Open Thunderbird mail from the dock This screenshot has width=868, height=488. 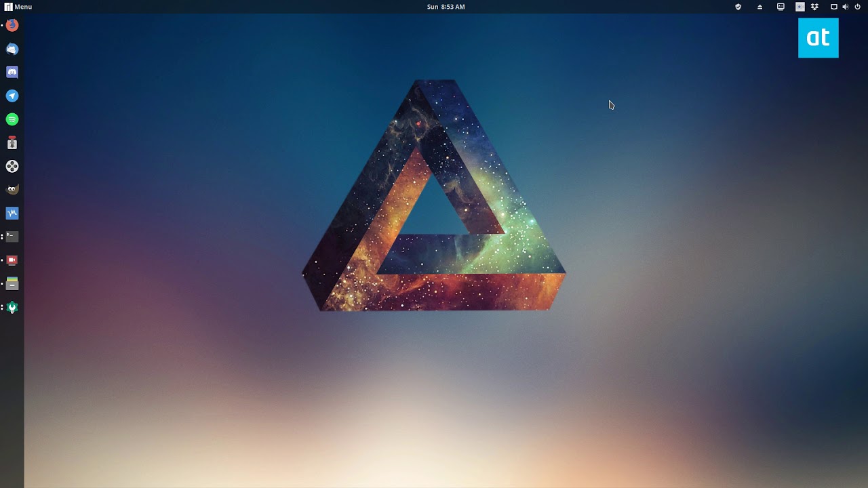[x=12, y=49]
